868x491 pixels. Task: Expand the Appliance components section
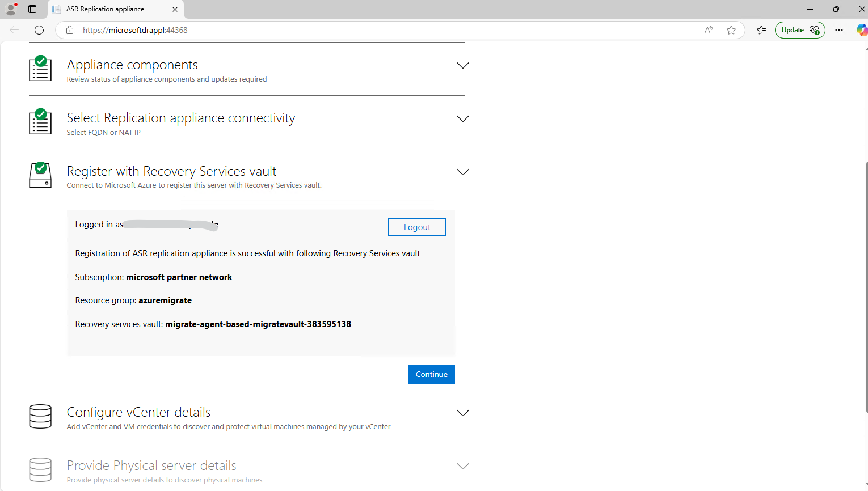coord(463,65)
